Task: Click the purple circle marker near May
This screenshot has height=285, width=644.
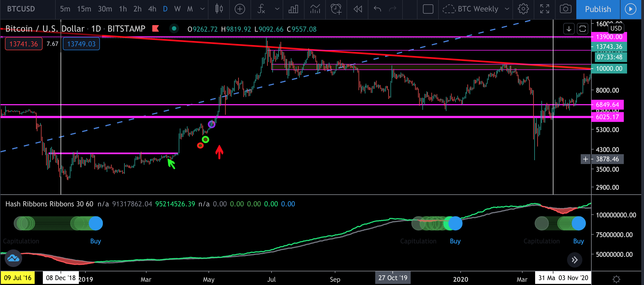Action: tap(212, 124)
